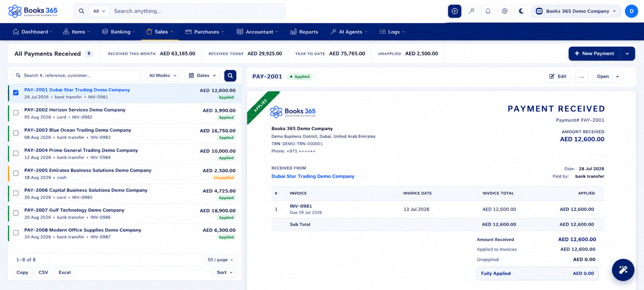644x290 pixels.
Task: Click the Books 365 logo in the header
Action: pyautogui.click(x=33, y=11)
